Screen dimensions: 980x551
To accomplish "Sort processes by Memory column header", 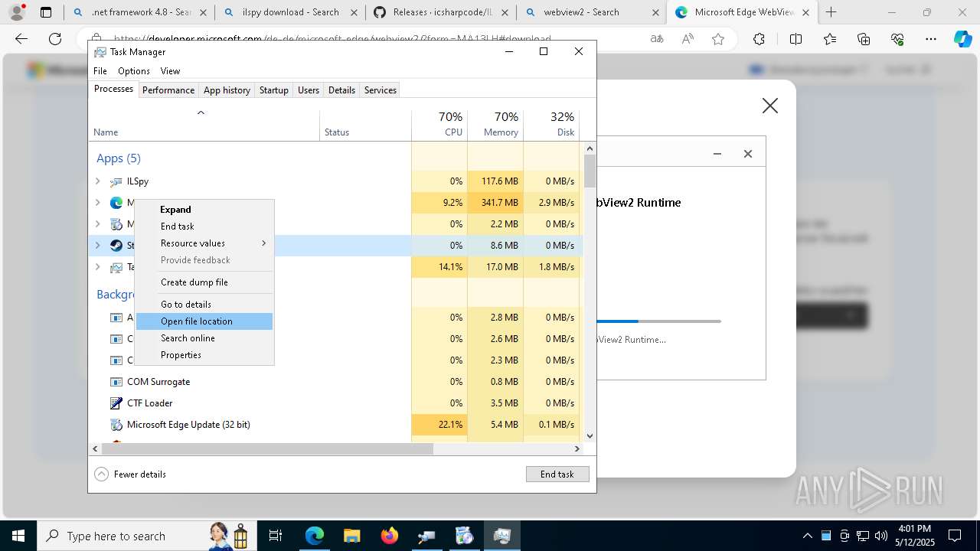I will click(495, 125).
